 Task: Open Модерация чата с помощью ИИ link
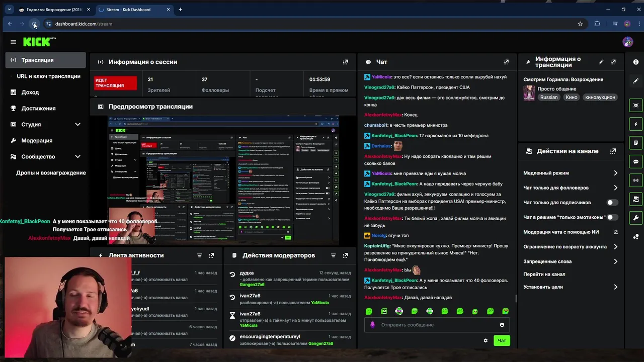tap(570, 232)
